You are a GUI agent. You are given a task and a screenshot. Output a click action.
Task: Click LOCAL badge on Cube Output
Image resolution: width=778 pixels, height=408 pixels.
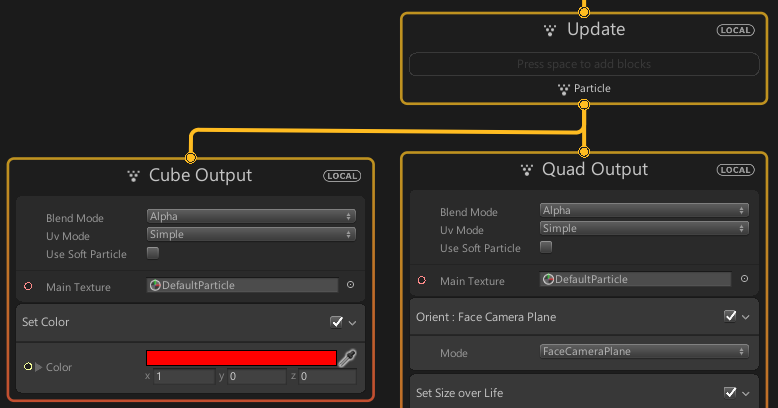point(342,176)
